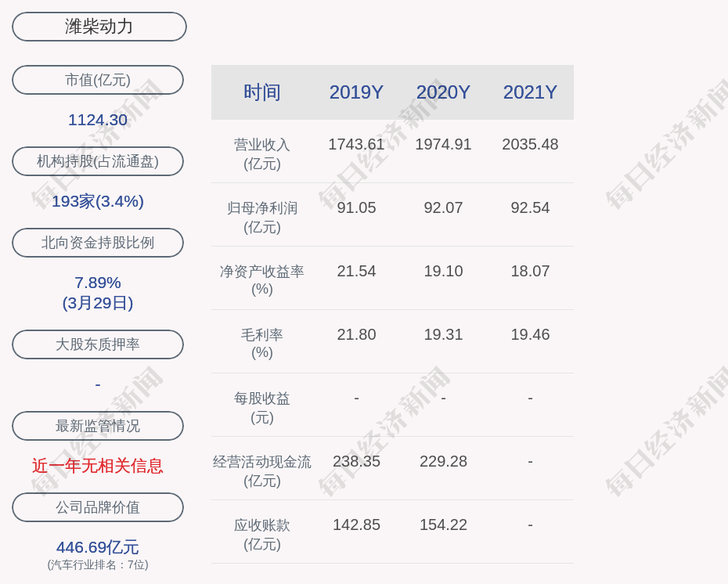Click the 2021Y dash in 每股收益 row
The image size is (728, 584).
coord(530,398)
